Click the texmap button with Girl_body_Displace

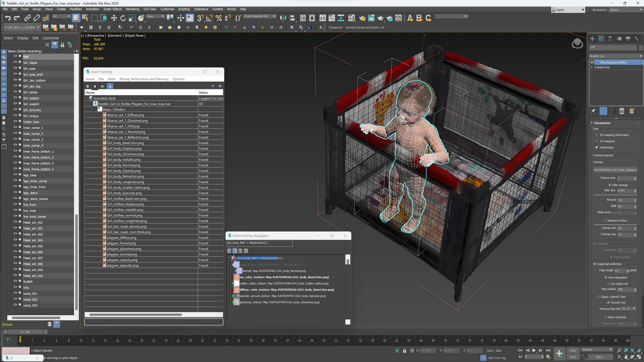pyautogui.click(x=615, y=170)
